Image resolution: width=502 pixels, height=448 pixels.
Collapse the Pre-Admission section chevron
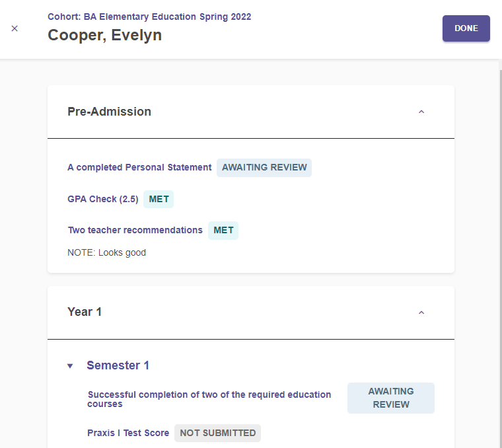point(421,112)
